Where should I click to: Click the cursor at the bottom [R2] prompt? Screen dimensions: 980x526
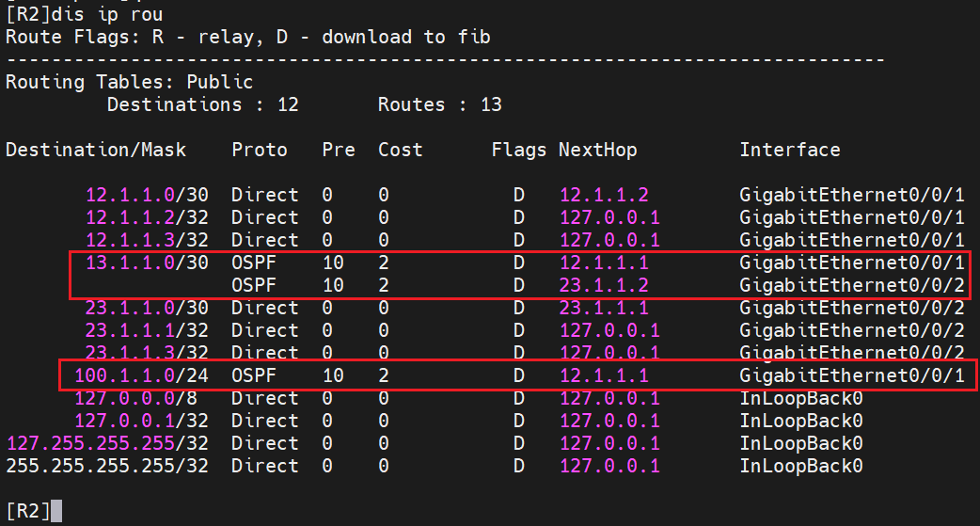pos(56,511)
